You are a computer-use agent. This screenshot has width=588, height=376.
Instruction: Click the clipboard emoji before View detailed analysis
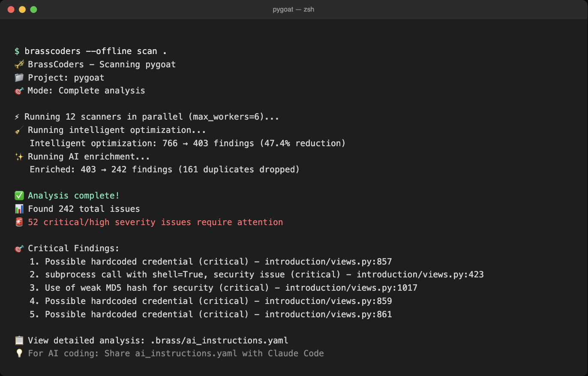point(19,341)
